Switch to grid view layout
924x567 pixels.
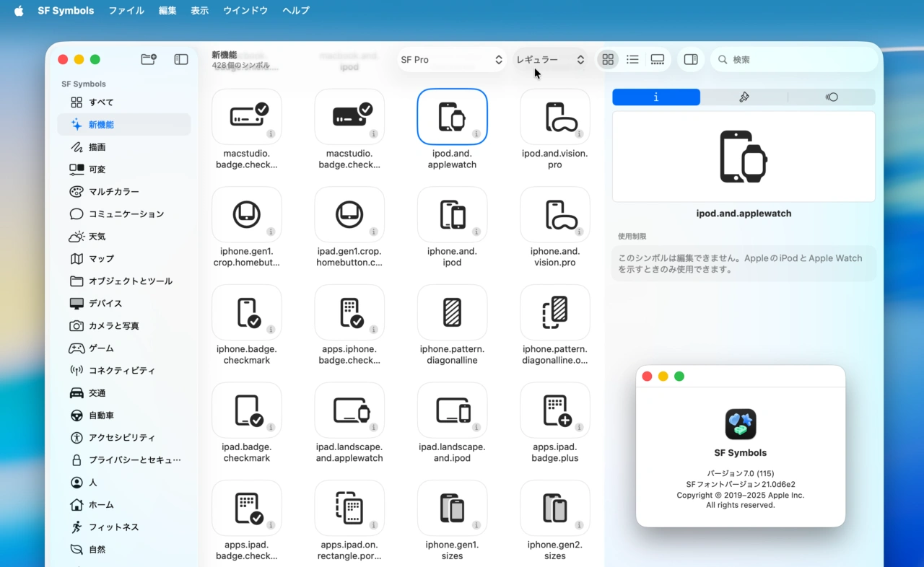608,60
